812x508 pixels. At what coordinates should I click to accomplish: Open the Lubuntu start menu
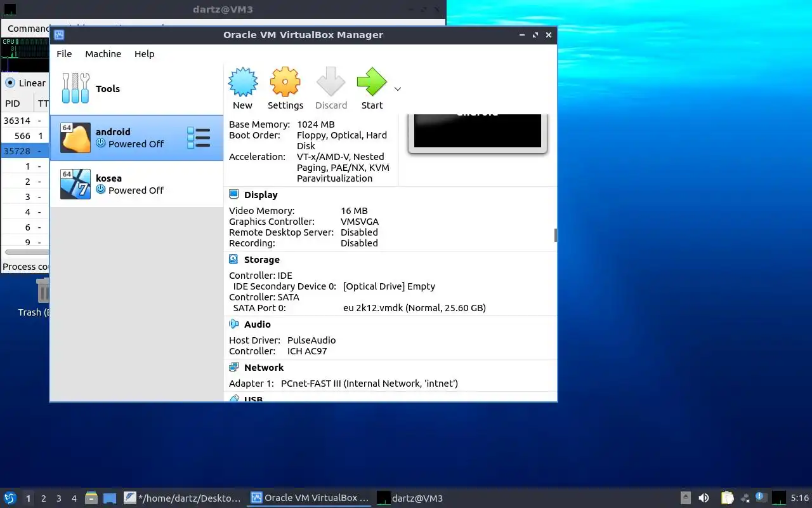click(x=10, y=498)
